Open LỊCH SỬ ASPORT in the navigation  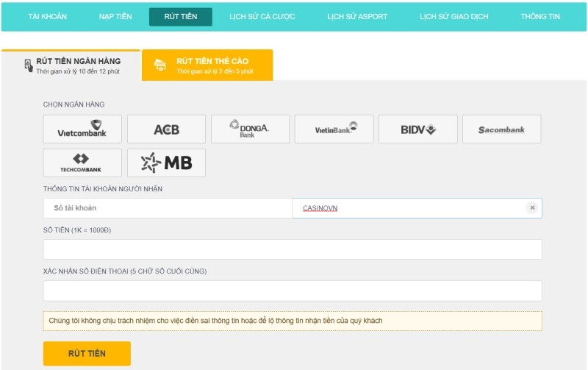356,17
